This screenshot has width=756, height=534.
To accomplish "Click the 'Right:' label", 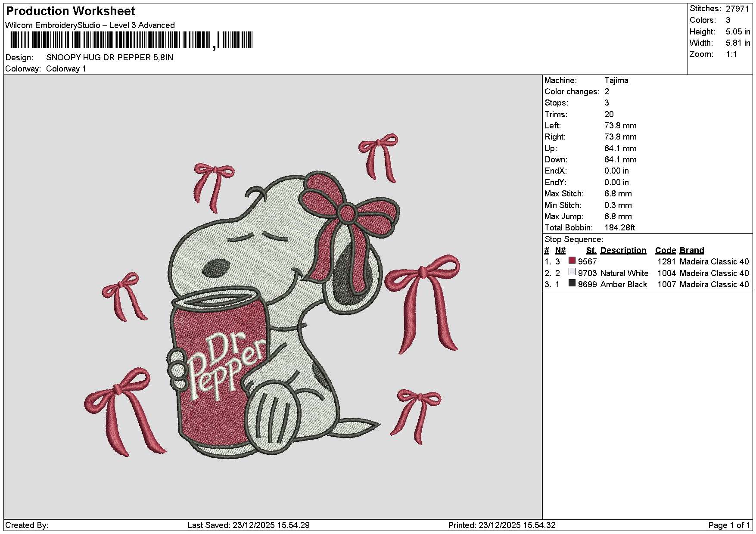I will point(555,137).
